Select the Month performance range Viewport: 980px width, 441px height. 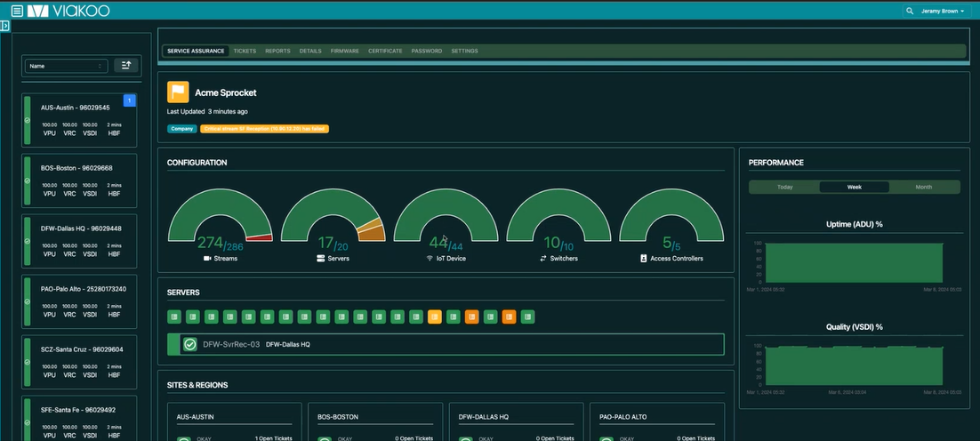[923, 187]
